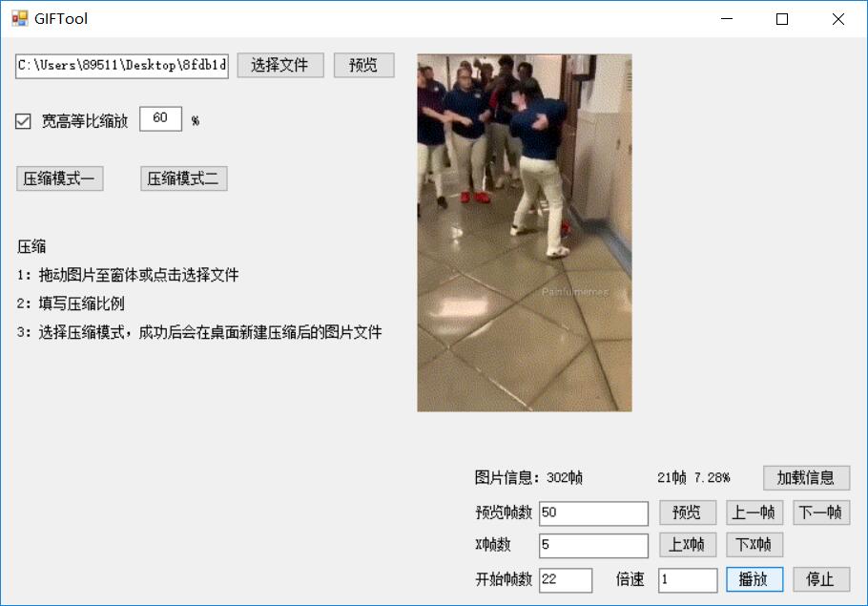The width and height of the screenshot is (868, 606).
Task: Start playback with the 播放 button
Action: (754, 579)
